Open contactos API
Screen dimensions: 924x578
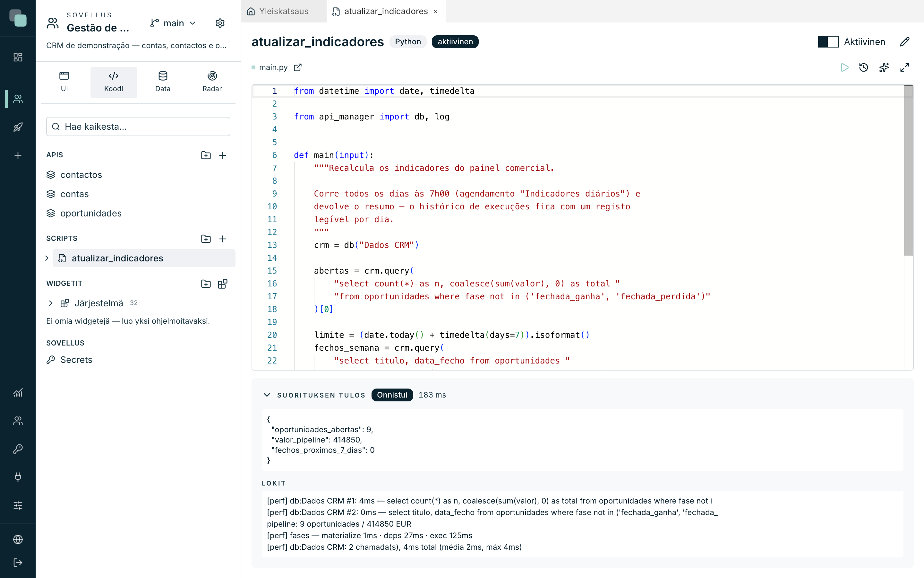(81, 175)
